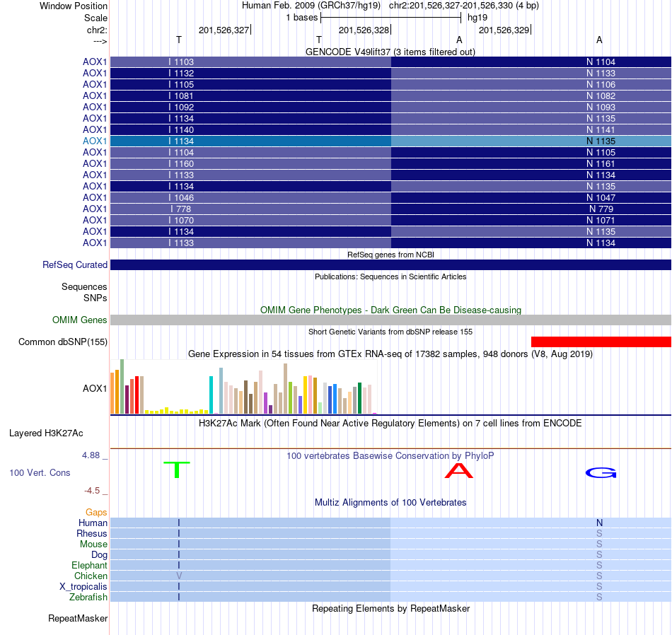Click the red A in the PhyloP conservation track
Screen dimensions: 672x635
coord(459,470)
